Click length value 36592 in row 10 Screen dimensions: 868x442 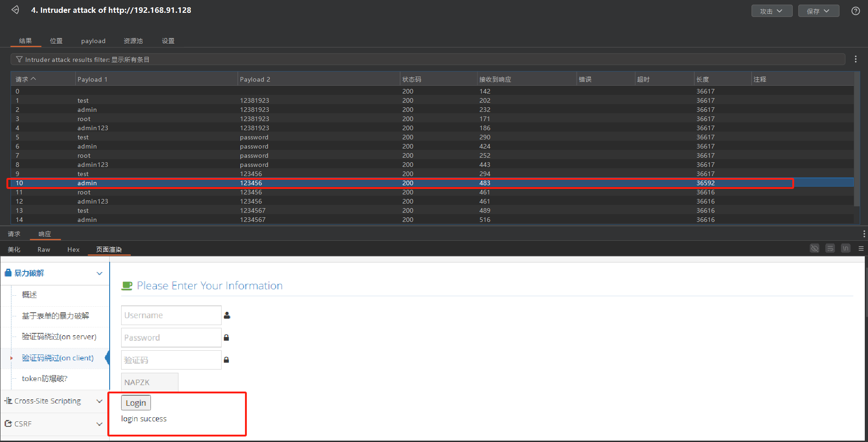706,183
